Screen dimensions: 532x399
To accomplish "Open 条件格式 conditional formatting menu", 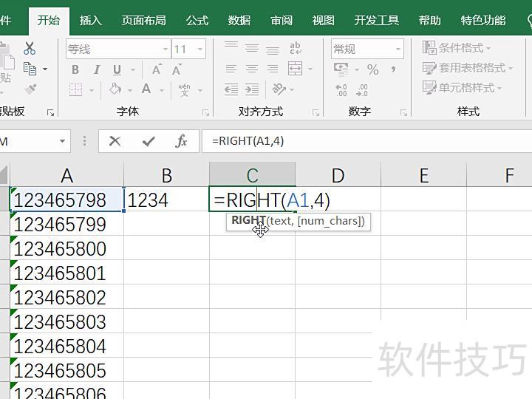I will click(457, 48).
